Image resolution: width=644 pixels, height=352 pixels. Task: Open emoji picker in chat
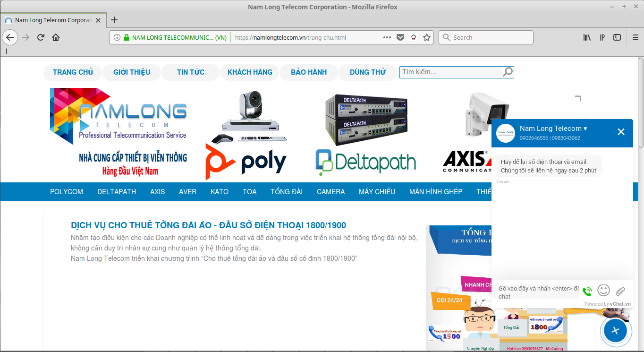point(603,290)
